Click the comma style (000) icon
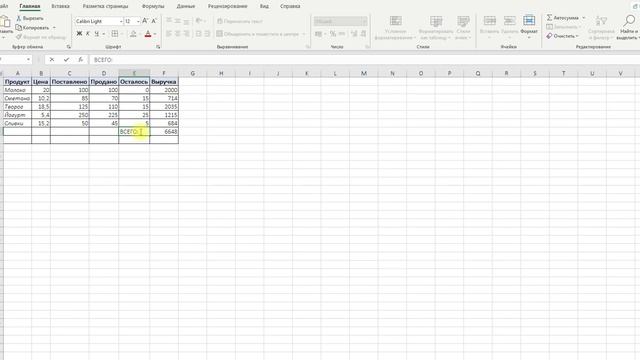The width and height of the screenshot is (640, 360). 342,33
